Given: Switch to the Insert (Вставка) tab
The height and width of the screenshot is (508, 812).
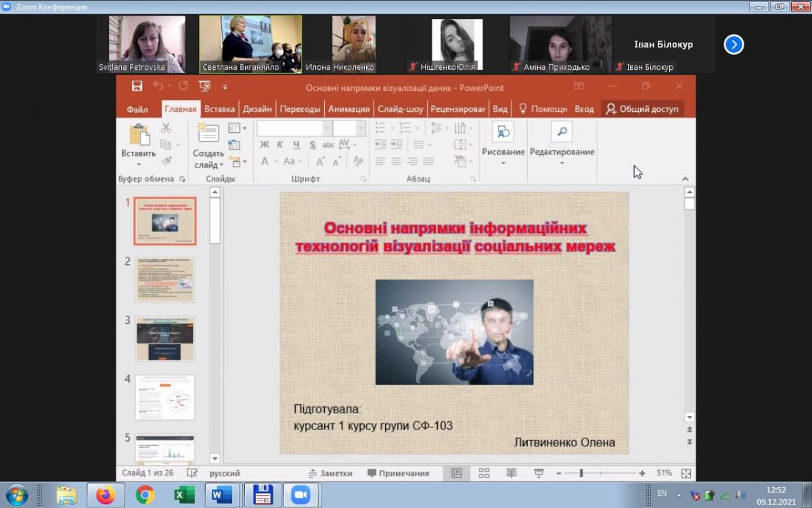Looking at the screenshot, I should tap(219, 109).
